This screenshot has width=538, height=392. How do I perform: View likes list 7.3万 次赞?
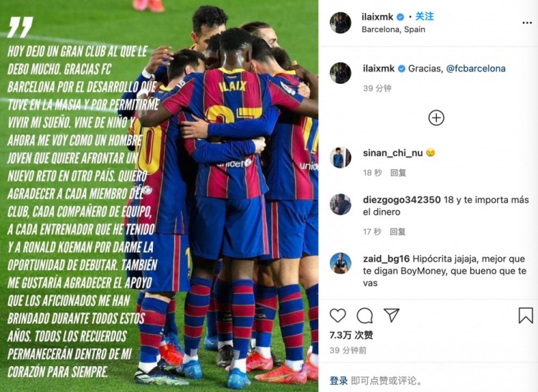pos(351,335)
